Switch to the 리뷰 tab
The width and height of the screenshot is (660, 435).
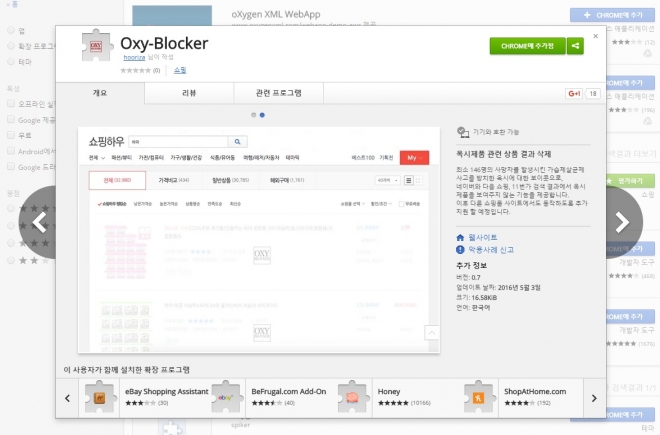[187, 93]
